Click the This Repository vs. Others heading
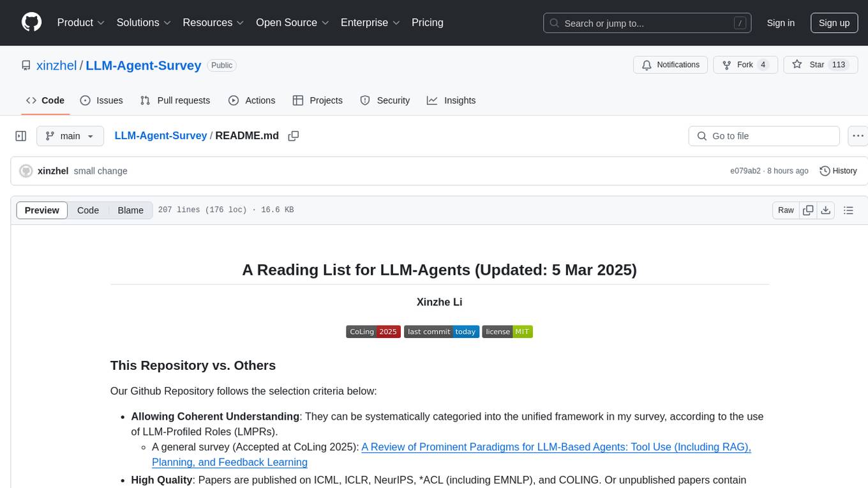This screenshot has width=868, height=488. tap(193, 365)
